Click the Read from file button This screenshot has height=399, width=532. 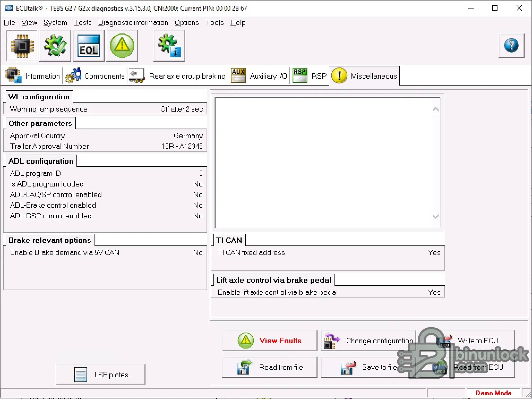(x=270, y=367)
